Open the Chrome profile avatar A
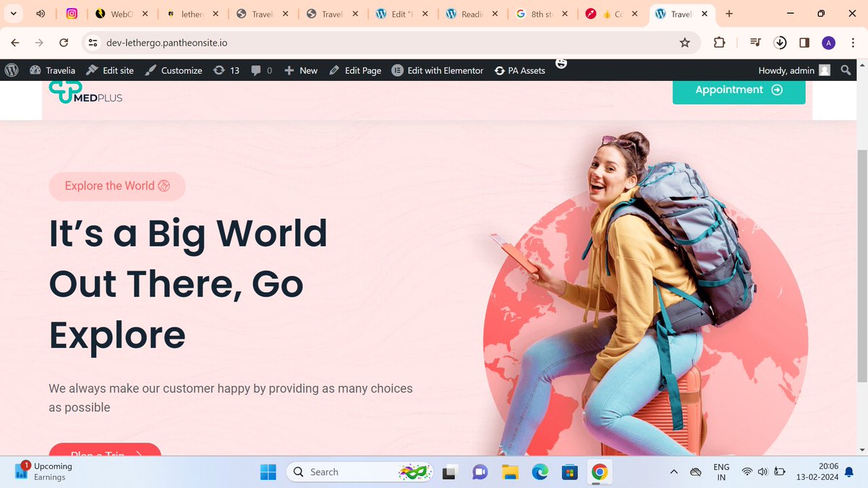 click(829, 43)
